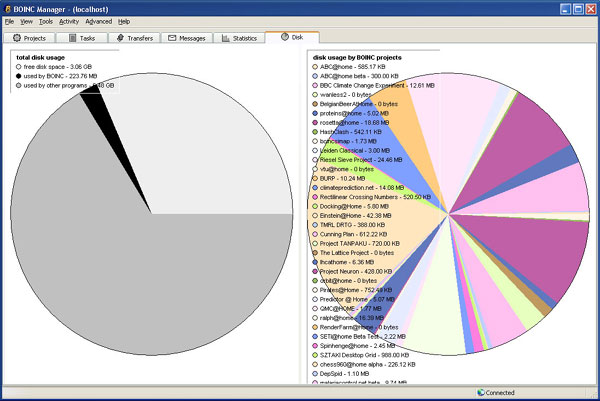Click the ABC@home beta legend circle

[x=315, y=76]
